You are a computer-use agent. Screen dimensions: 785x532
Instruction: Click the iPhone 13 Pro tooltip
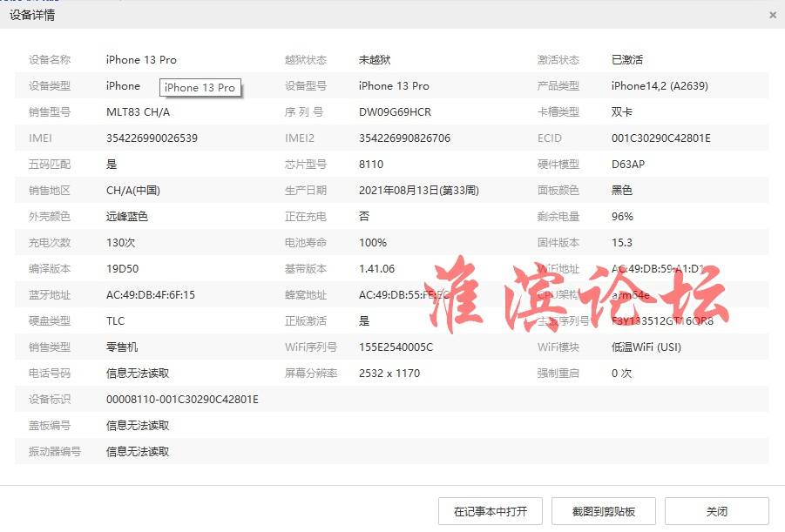(200, 88)
